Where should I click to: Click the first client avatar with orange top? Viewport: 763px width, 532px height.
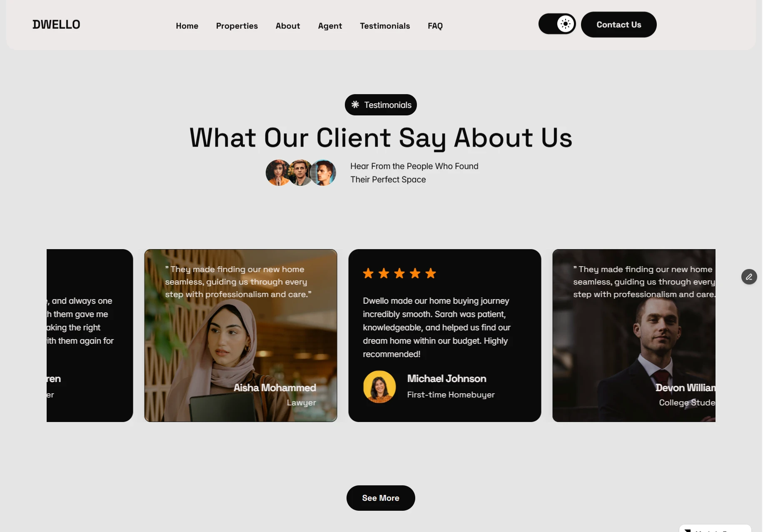pyautogui.click(x=278, y=172)
